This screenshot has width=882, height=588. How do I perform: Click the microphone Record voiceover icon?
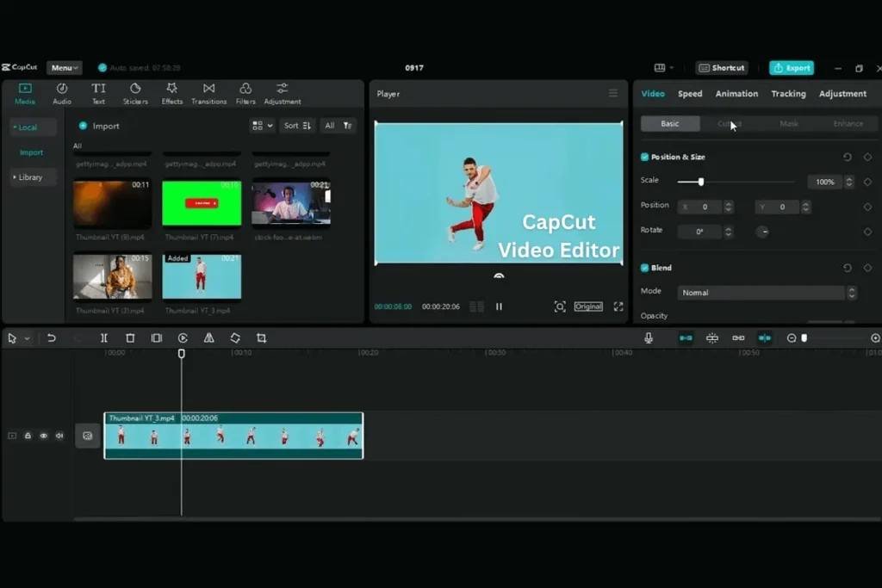tap(649, 337)
